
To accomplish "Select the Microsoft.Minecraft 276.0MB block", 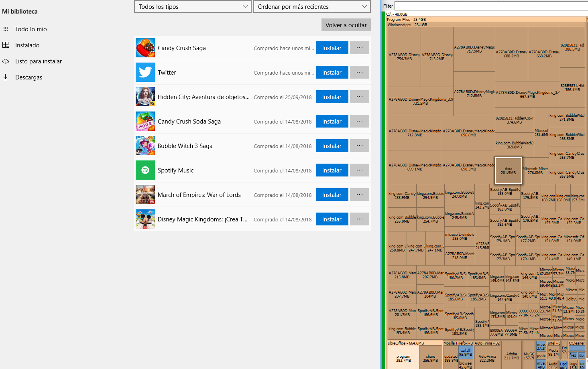I will coord(535,171).
